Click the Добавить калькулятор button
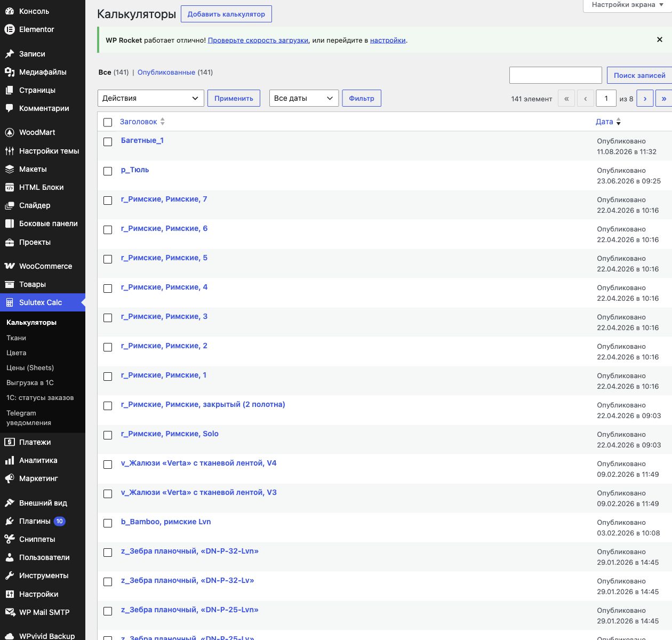 [x=226, y=14]
